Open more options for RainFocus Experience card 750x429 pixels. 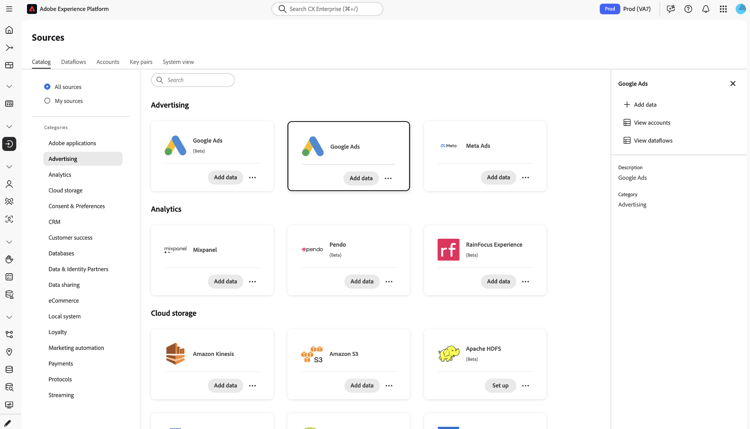pos(526,282)
